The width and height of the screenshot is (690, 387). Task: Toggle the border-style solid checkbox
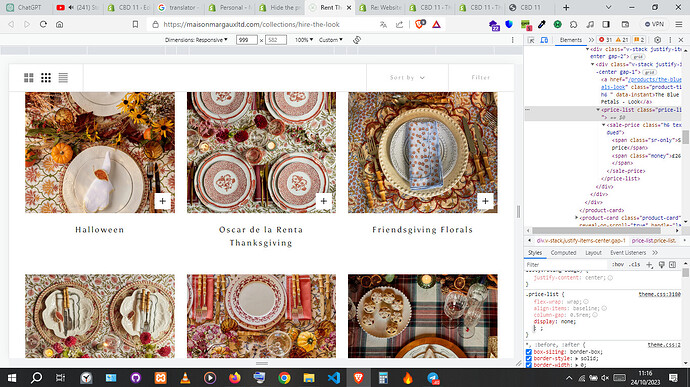(529, 358)
